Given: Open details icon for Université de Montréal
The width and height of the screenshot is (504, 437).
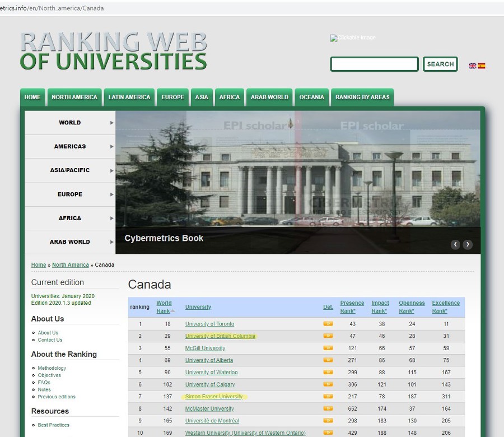Looking at the screenshot, I should click(328, 421).
